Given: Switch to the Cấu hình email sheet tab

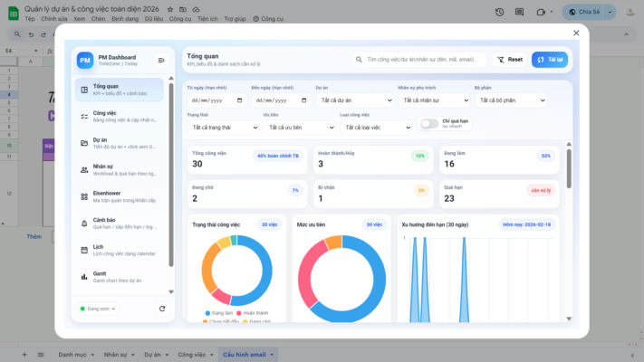Looking at the screenshot, I should [246, 355].
